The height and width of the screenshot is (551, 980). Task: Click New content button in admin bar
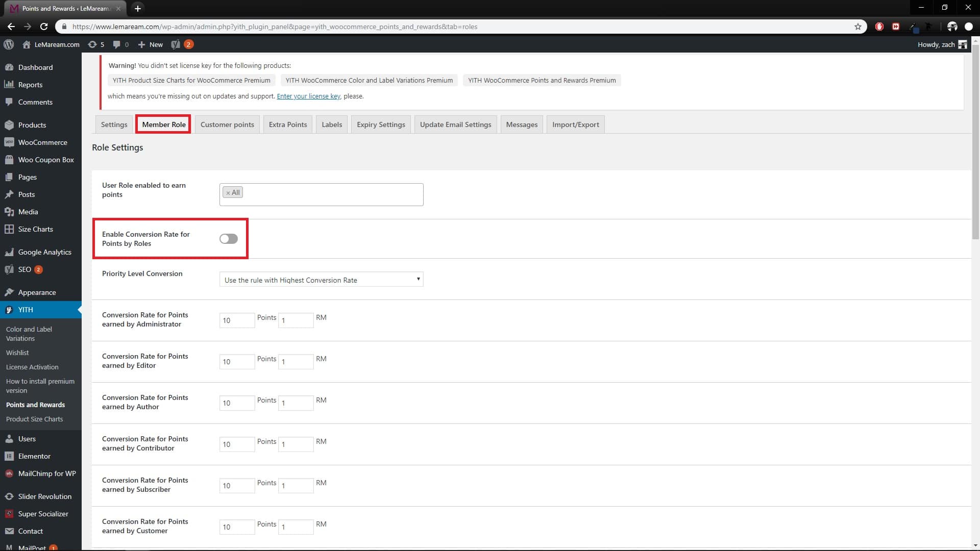click(151, 44)
